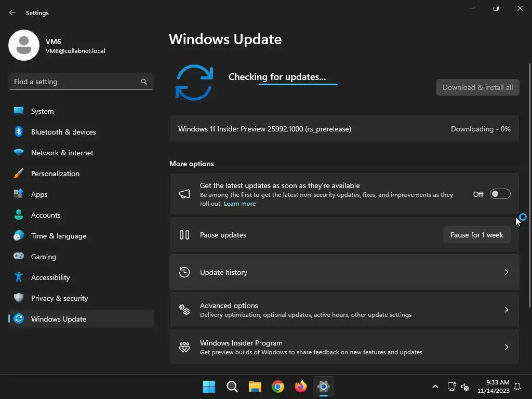Click the System monitor icon in sidebar
This screenshot has width=532, height=399.
point(19,111)
